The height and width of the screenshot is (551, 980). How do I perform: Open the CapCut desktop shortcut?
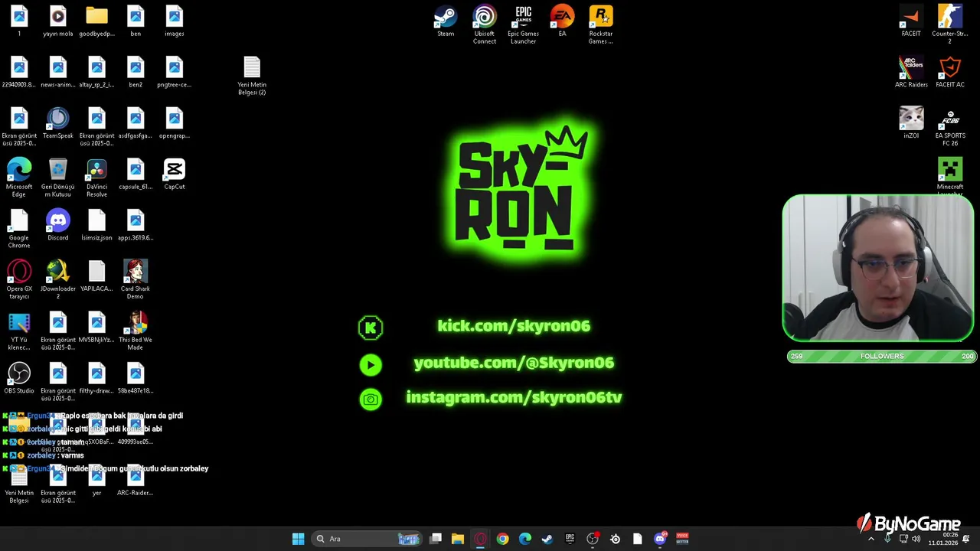coord(175,174)
